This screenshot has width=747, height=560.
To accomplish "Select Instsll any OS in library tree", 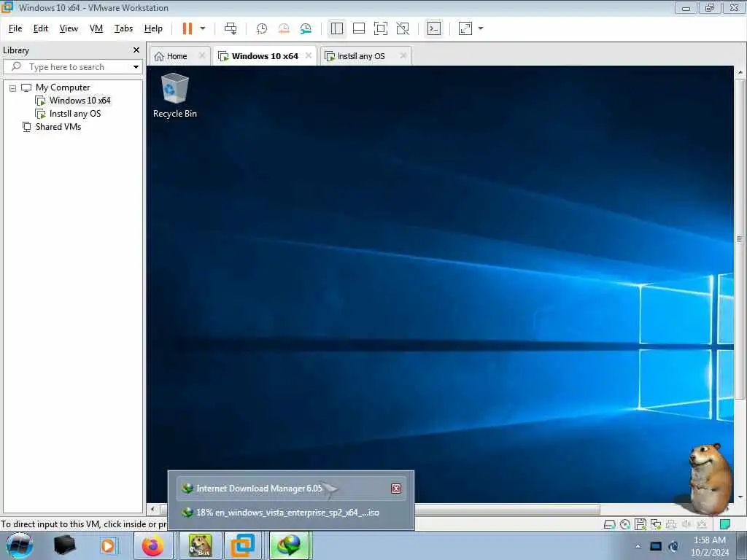I will click(75, 114).
